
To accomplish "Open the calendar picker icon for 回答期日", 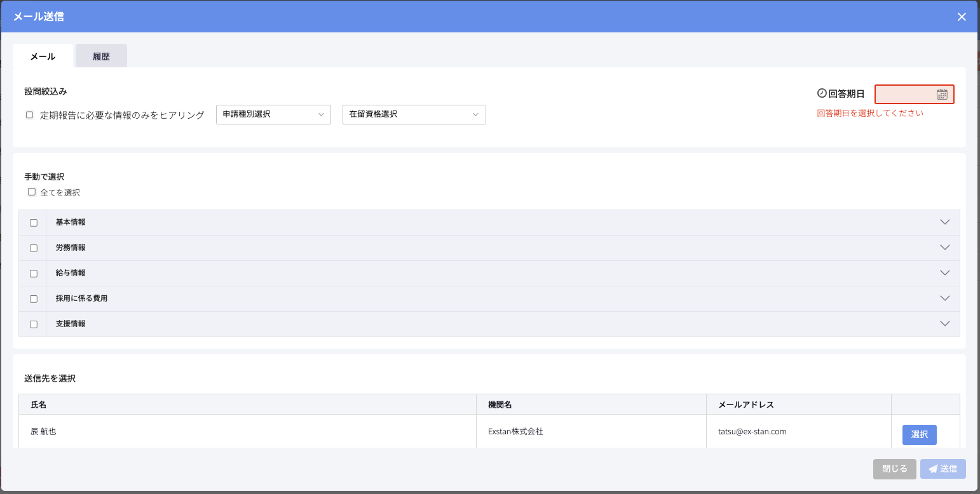I will [942, 95].
